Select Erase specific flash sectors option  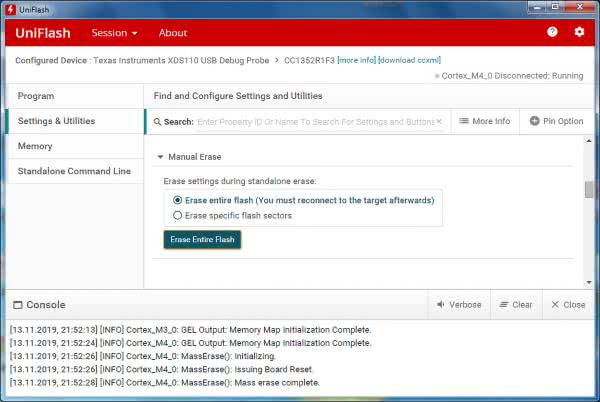pyautogui.click(x=178, y=215)
